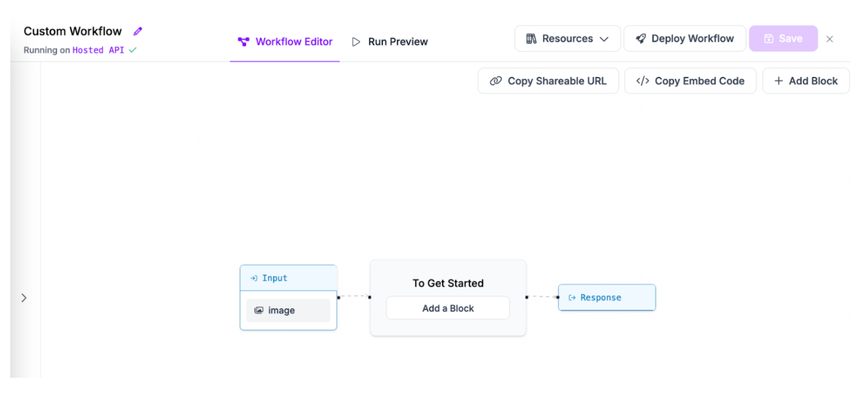Viewport: 868px width, 400px height.
Task: Switch to the Workflow Editor tab
Action: pos(285,42)
